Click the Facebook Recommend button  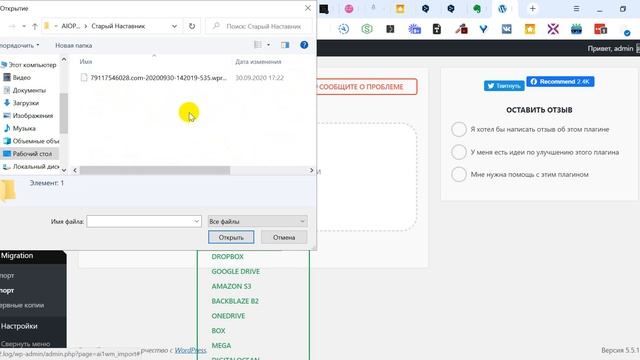point(560,82)
